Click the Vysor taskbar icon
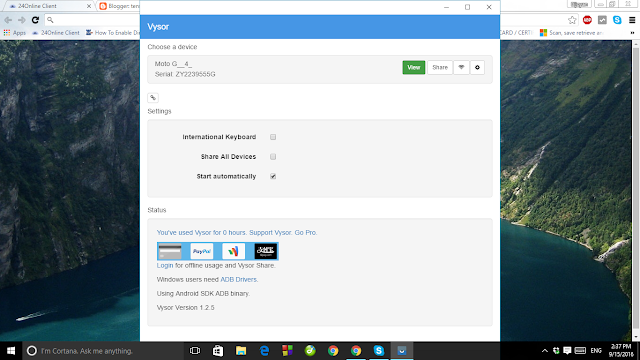 tap(402, 351)
